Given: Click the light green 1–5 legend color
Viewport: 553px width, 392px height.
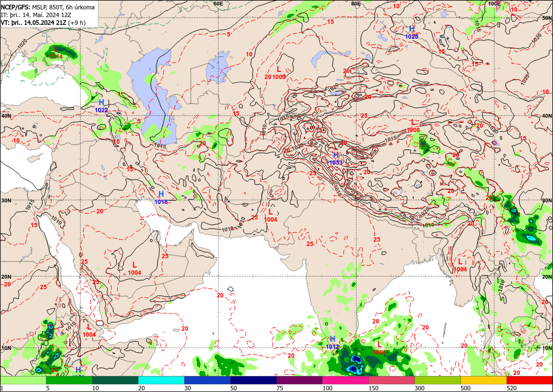Looking at the screenshot, I should pyautogui.click(x=23, y=380).
